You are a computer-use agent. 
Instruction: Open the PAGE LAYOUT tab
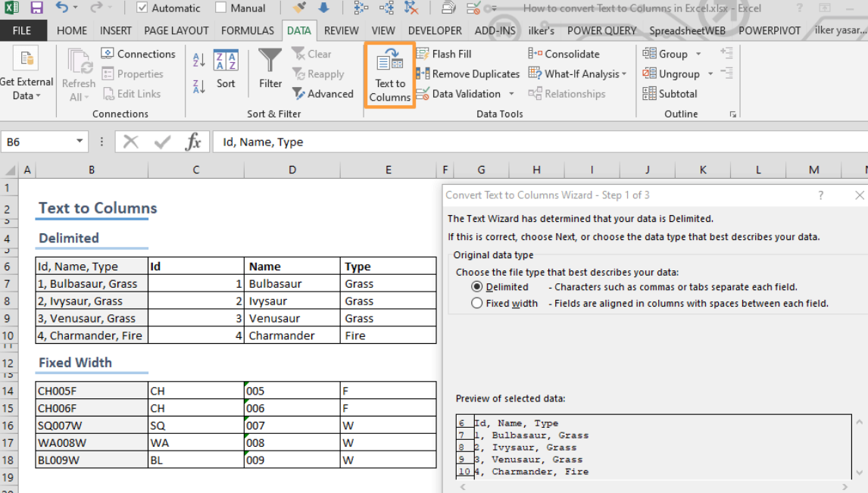(176, 30)
